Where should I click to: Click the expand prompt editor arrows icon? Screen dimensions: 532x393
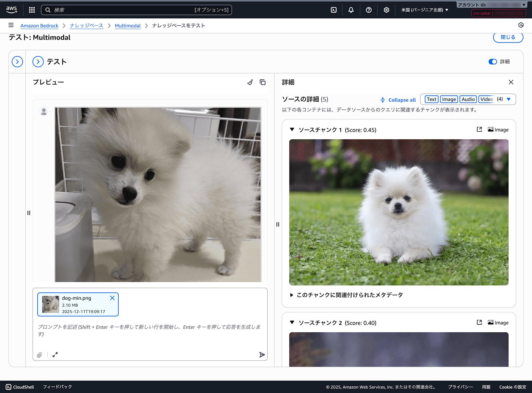[x=55, y=355]
